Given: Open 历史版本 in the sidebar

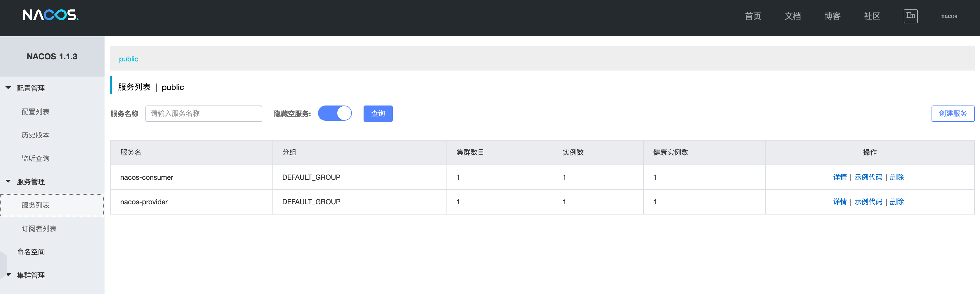Looking at the screenshot, I should pyautogui.click(x=35, y=135).
